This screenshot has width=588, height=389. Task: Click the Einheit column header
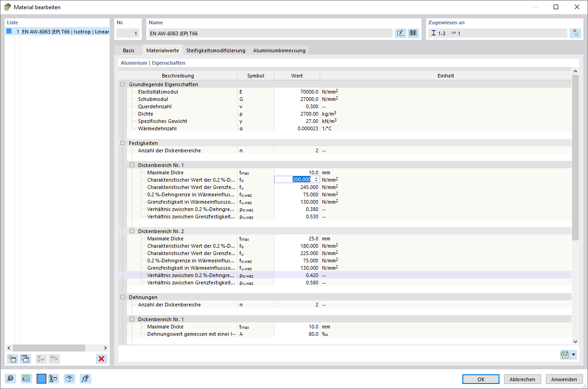point(445,76)
